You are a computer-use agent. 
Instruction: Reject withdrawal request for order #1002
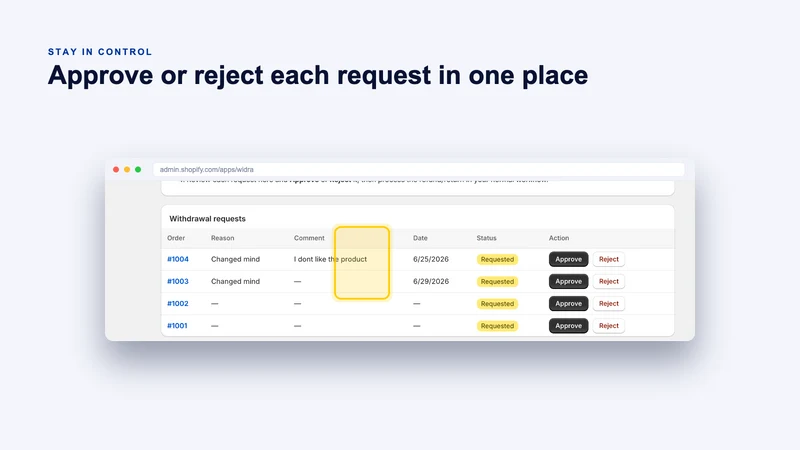609,304
